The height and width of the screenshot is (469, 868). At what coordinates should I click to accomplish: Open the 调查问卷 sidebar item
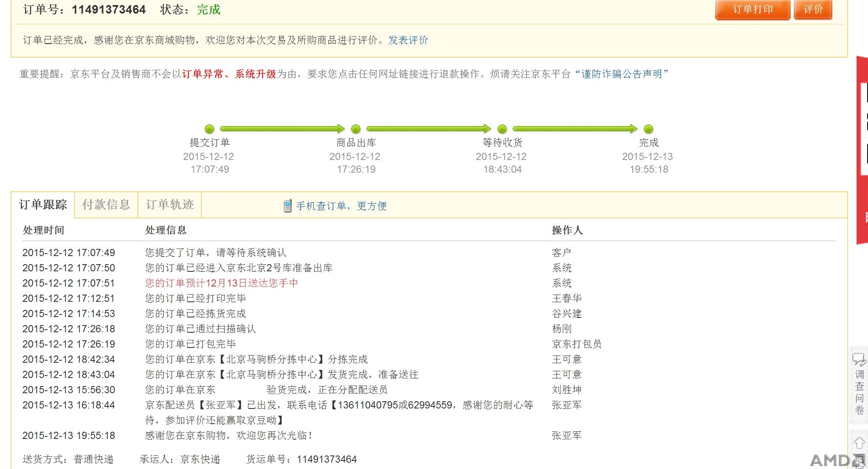click(x=859, y=385)
